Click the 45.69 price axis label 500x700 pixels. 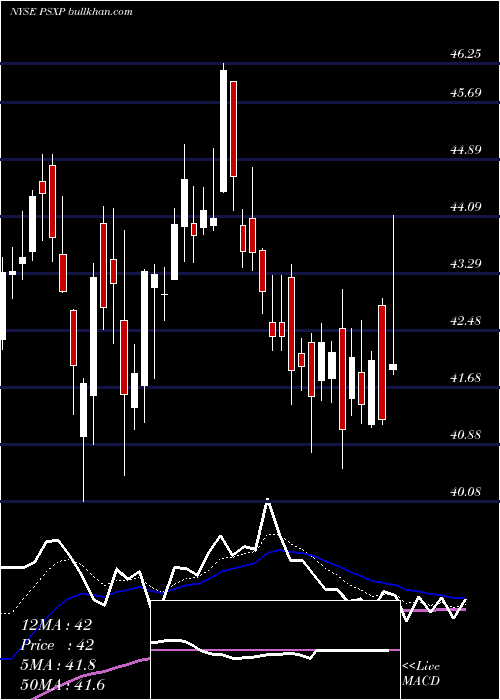[x=466, y=92]
